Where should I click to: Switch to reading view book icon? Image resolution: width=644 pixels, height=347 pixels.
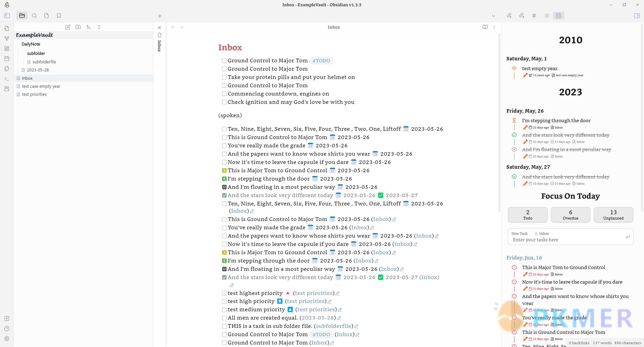[485, 27]
